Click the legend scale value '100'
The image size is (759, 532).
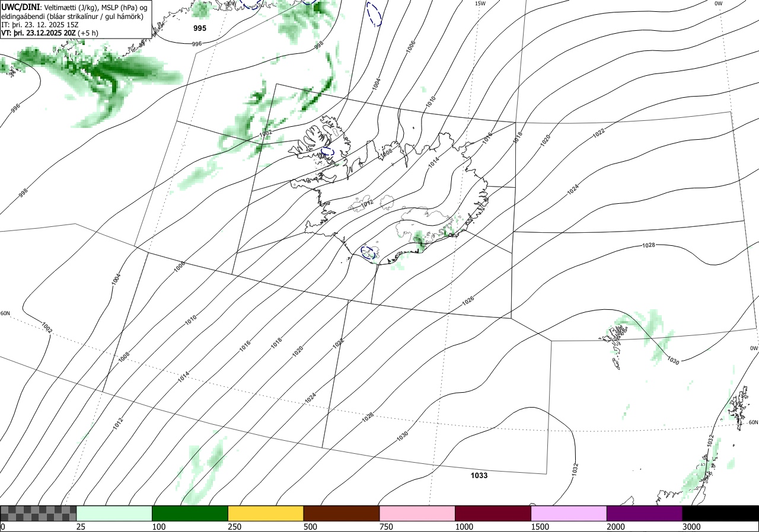(159, 527)
